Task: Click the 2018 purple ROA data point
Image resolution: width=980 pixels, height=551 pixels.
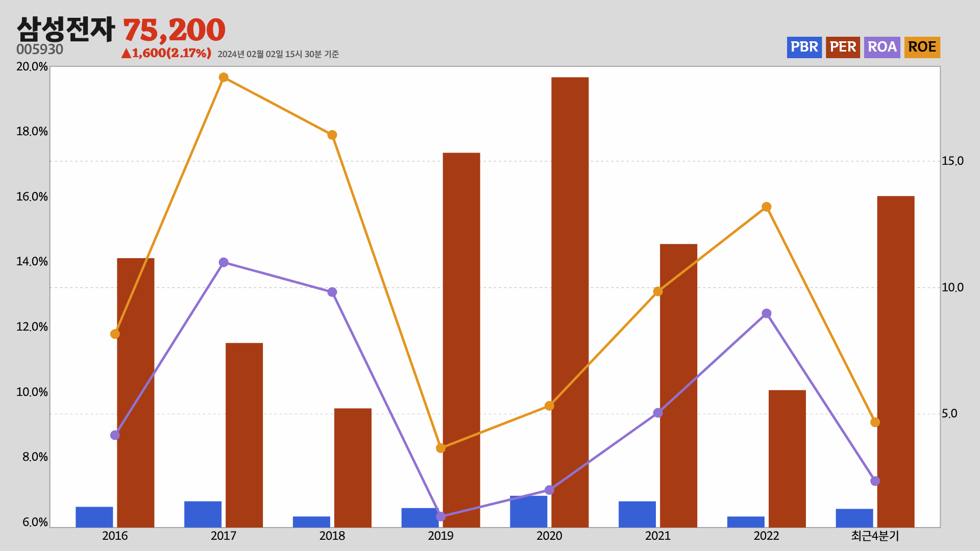Action: click(x=332, y=292)
